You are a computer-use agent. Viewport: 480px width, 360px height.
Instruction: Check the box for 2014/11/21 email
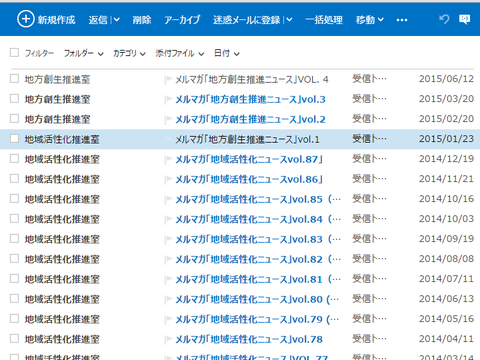click(x=14, y=179)
